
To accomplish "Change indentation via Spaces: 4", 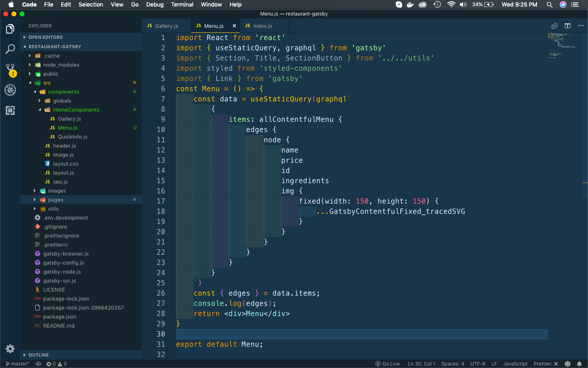I will (x=452, y=364).
